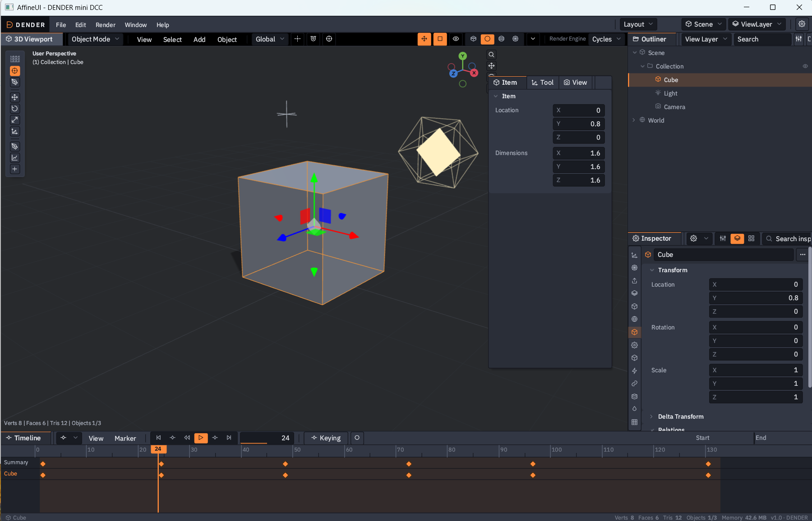Open the Scene selector dropdown
The image size is (812, 521).
pos(703,24)
